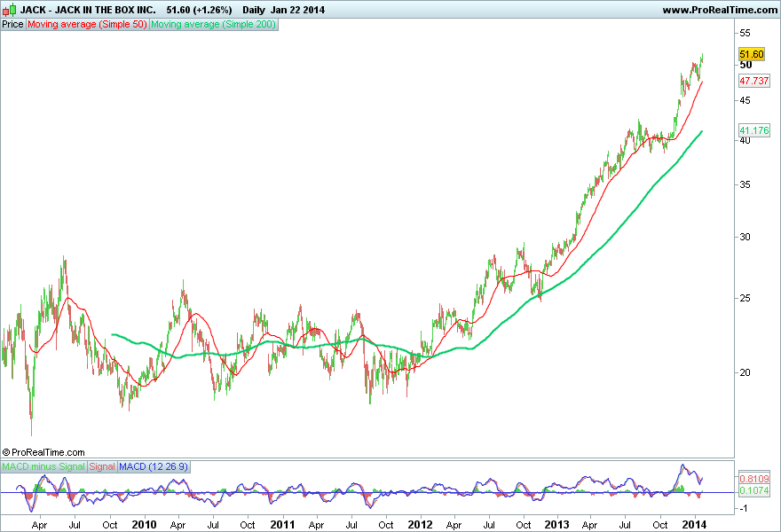
Task: Click the MACD minus Signal legend label
Action: point(43,466)
